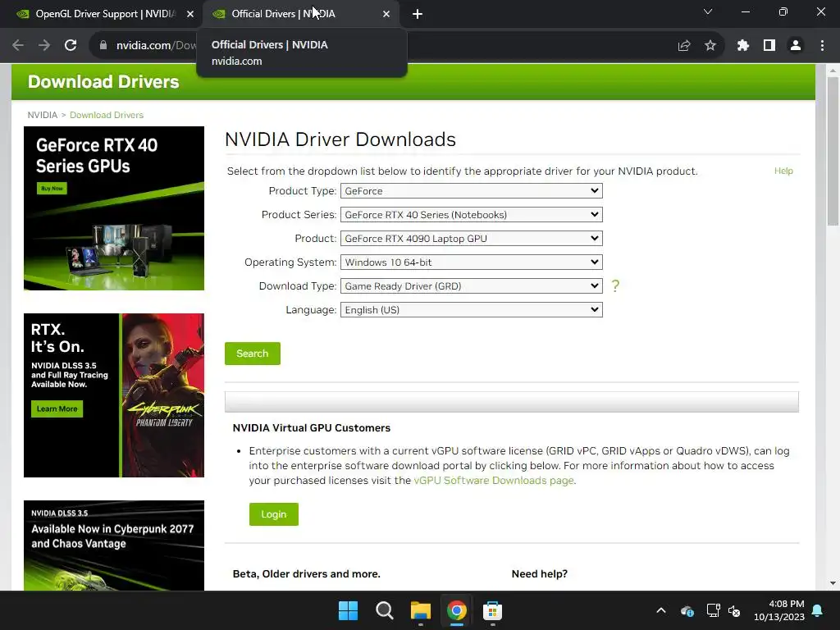
Task: Click the Chrome taskbar icon
Action: [457, 610]
